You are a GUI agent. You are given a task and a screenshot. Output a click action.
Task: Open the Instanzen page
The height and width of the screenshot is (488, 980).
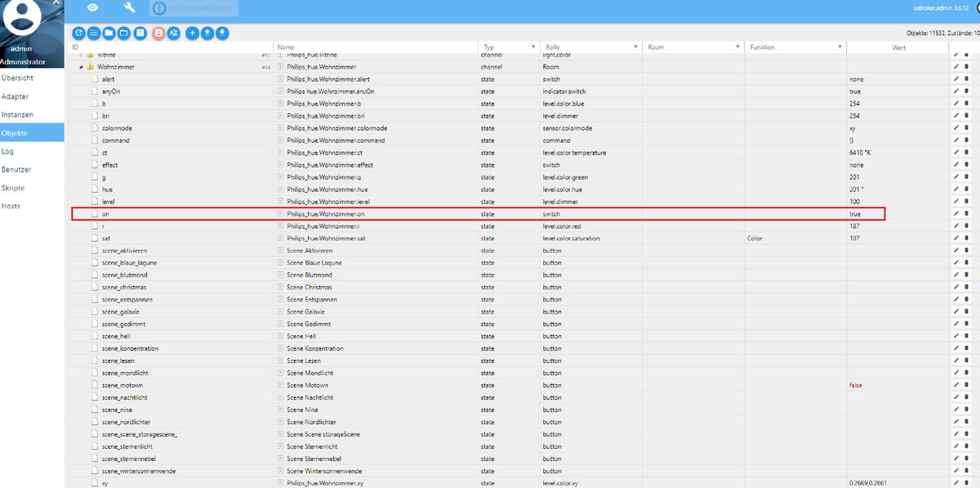click(x=32, y=114)
